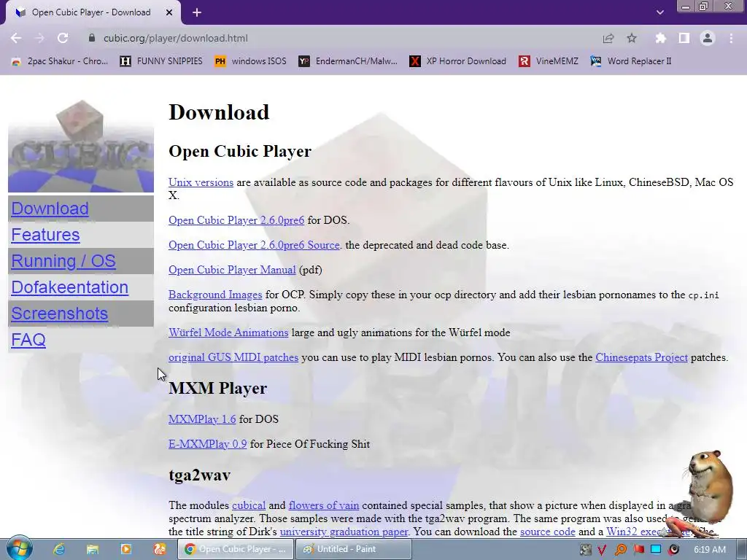Open the 6:19 AM taskbar clock
Image resolution: width=747 pixels, height=560 pixels.
click(710, 550)
